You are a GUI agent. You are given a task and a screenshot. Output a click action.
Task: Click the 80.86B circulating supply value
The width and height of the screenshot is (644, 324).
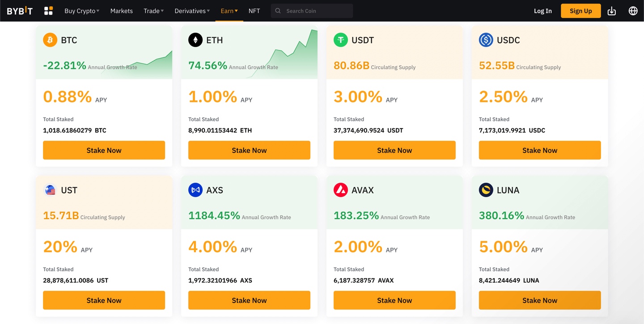352,65
